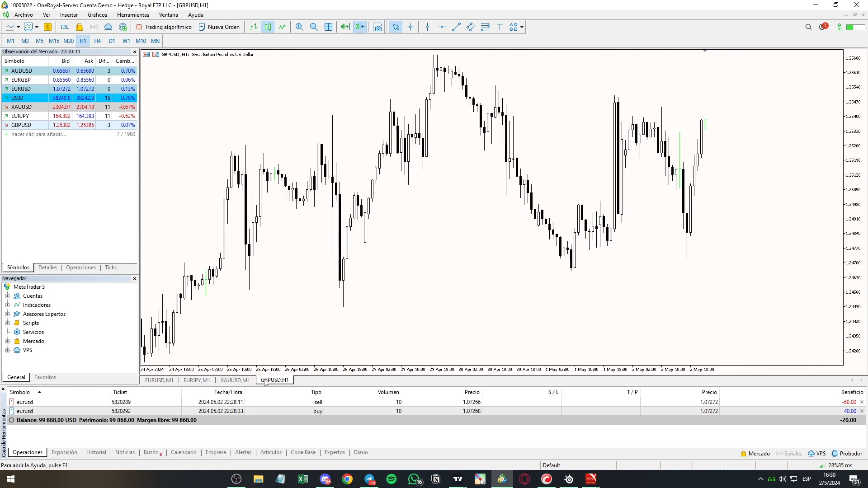
Task: Take chart screenshot with camera icon
Action: [x=377, y=27]
